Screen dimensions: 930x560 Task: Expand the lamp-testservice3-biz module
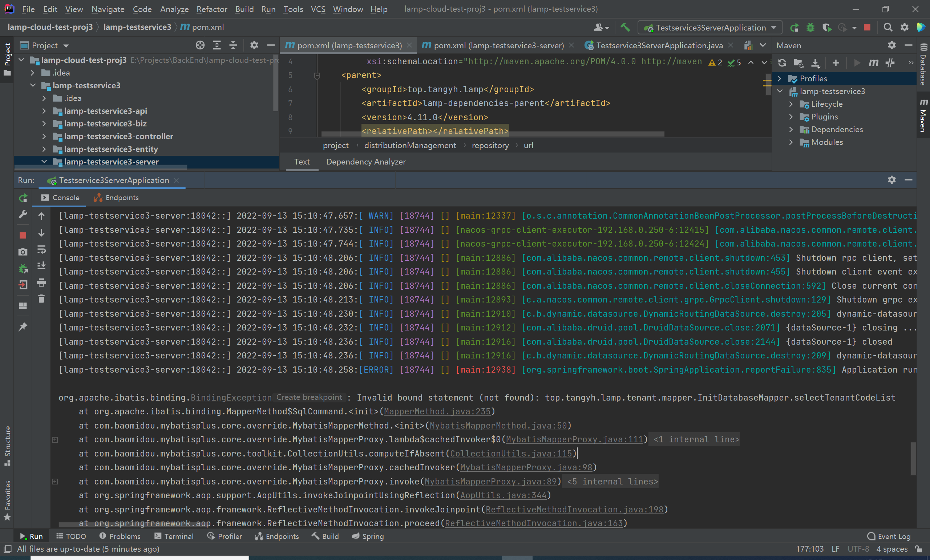44,123
